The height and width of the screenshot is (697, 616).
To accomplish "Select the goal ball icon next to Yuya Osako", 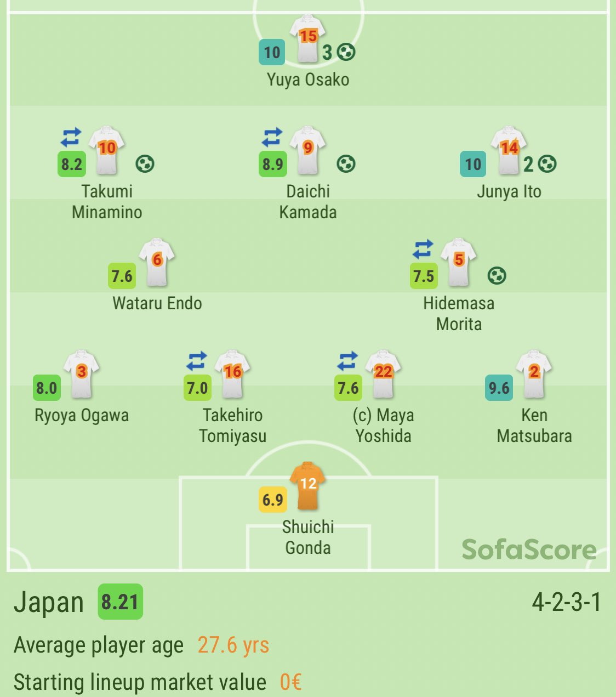I will [346, 52].
